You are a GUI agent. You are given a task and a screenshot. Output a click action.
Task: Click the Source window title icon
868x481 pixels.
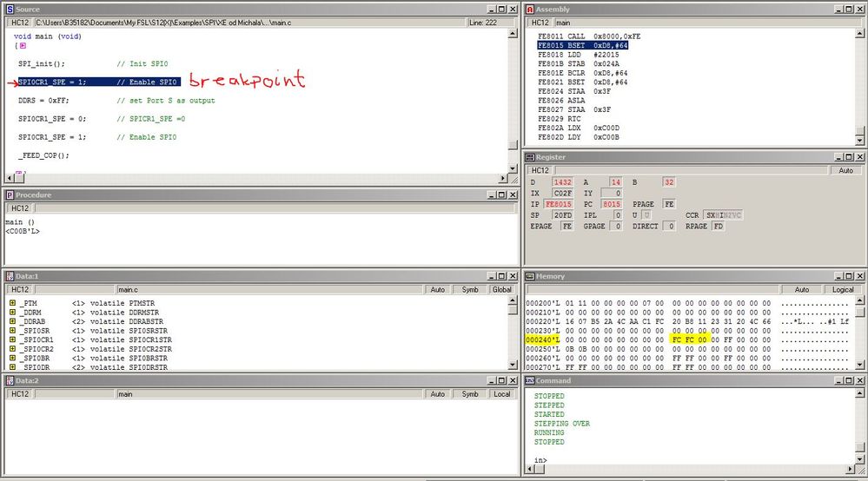click(x=10, y=10)
